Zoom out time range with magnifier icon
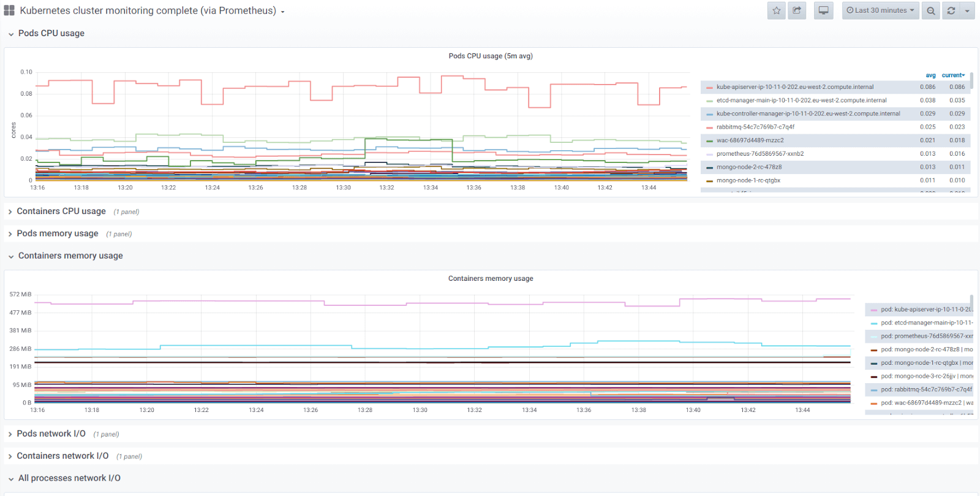Image resolution: width=980 pixels, height=496 pixels. [931, 10]
